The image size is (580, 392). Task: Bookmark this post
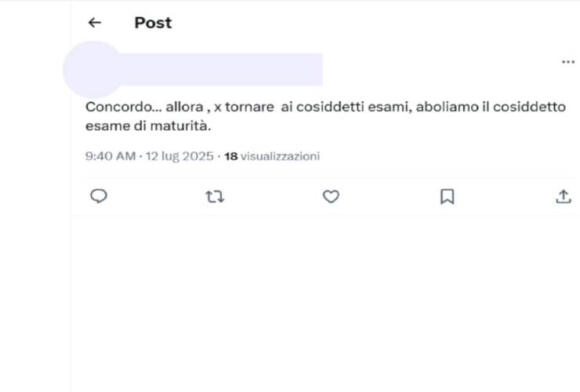(447, 197)
